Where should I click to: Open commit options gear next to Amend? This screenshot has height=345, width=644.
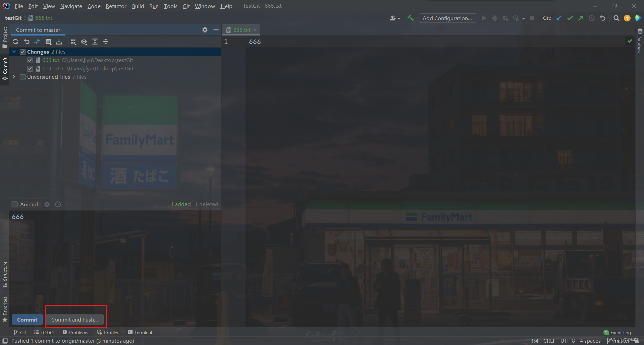coord(47,204)
